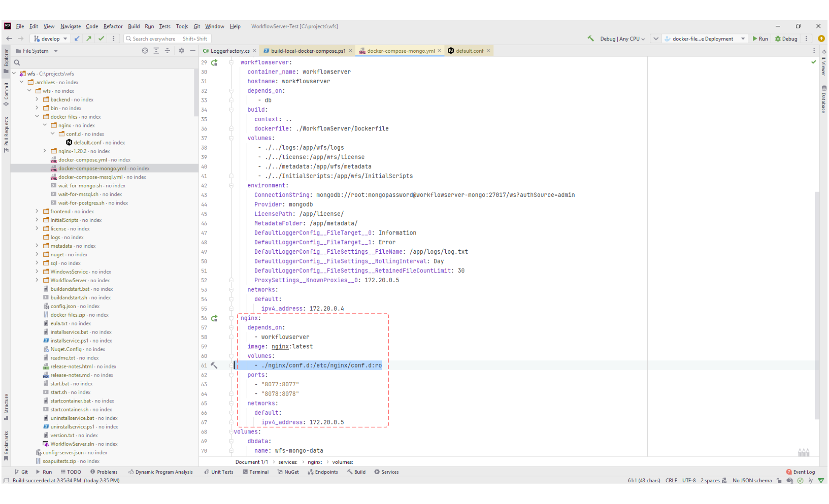Viewport: 829px width, 504px height.
Task: Click the Push green arrow icon
Action: [89, 39]
